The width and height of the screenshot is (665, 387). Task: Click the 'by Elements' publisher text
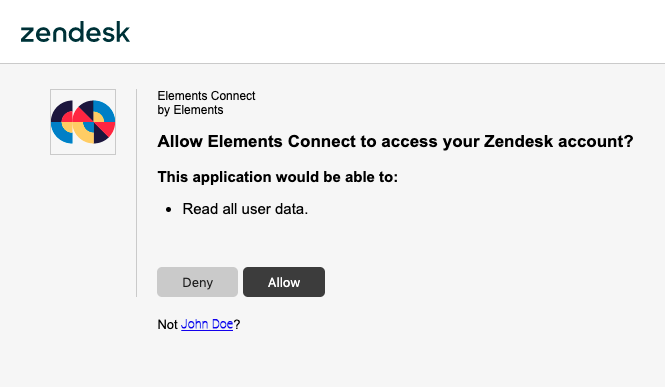pos(190,110)
